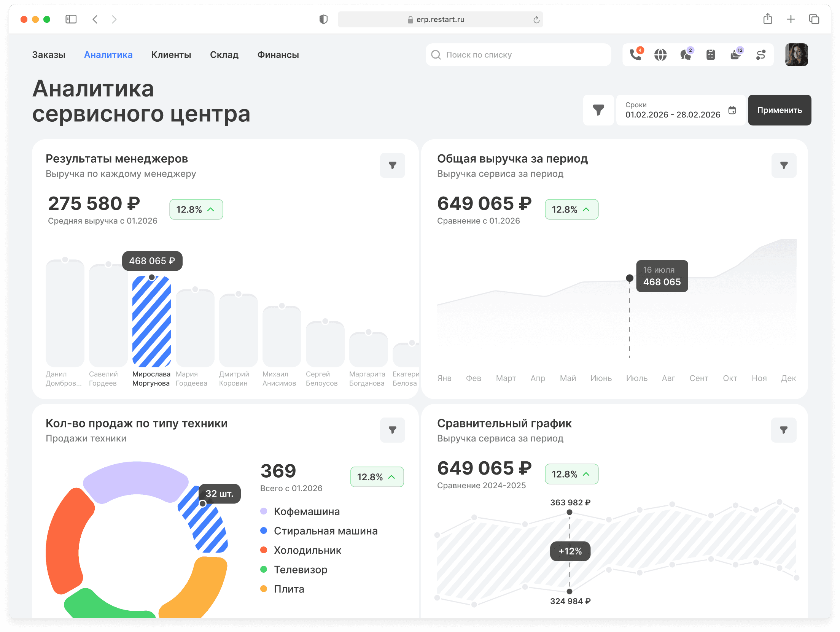Switch to the 'Склад' tab
The image size is (840, 632).
tap(224, 55)
